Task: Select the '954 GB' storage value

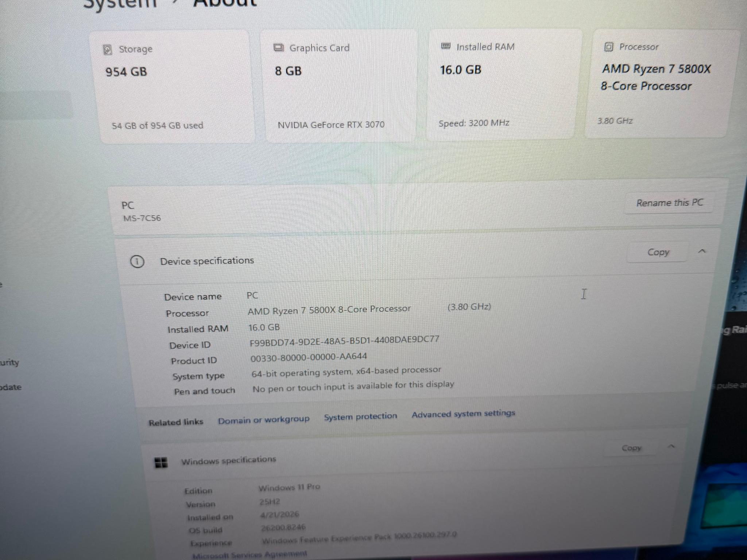Action: pyautogui.click(x=126, y=71)
